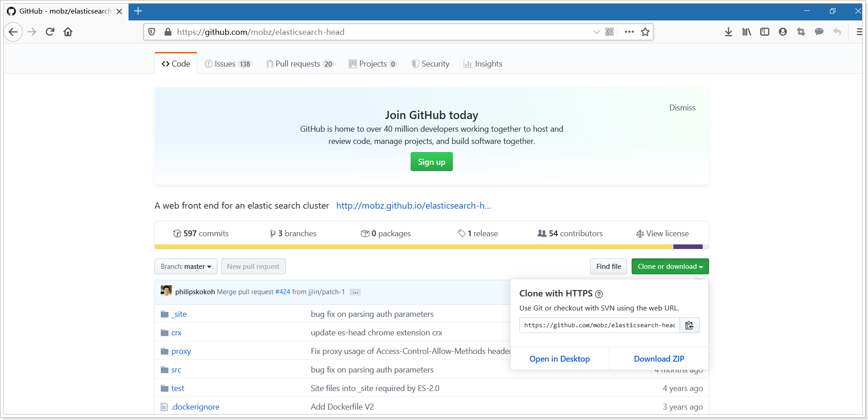
Task: Click the Find file button
Action: coord(609,267)
